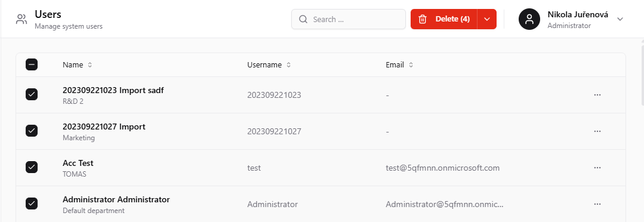
Task: Click the name Administrator Administrator
Action: (x=116, y=199)
